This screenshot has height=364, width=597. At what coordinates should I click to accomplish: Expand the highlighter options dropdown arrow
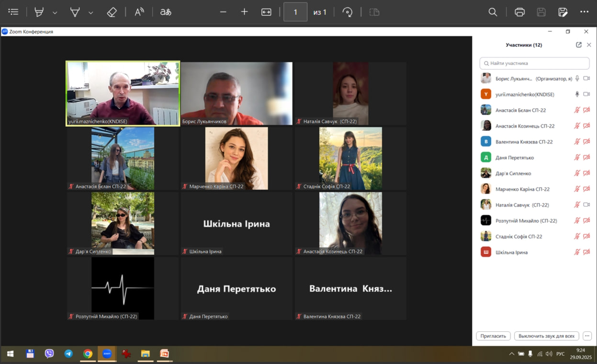click(55, 12)
